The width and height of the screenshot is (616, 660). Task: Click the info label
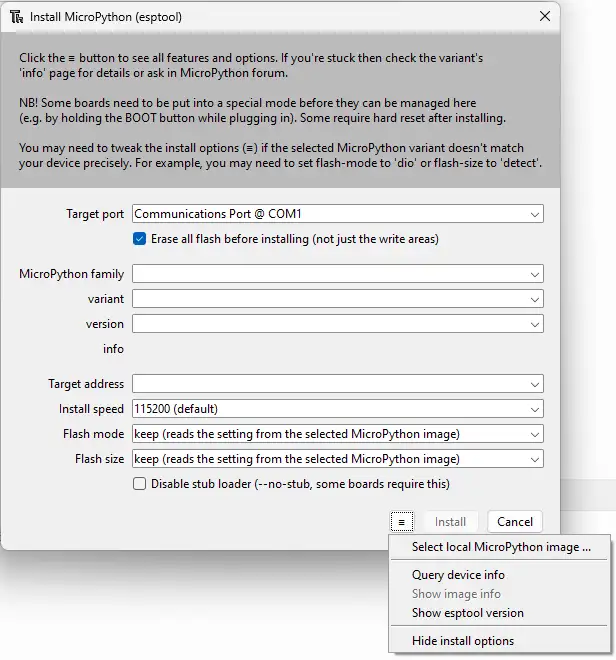pyautogui.click(x=113, y=349)
